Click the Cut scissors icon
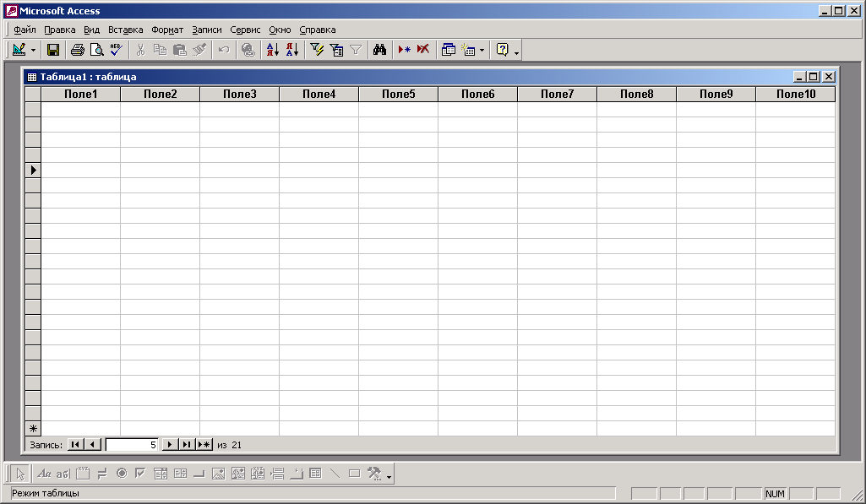Viewport: 866px width, 504px height. point(140,50)
